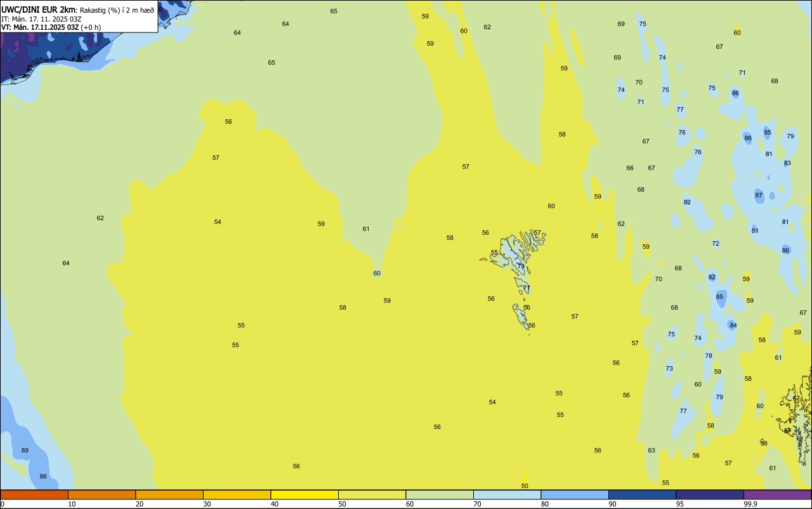812x509 pixels.
Task: Click the humidity value '84' on the map
Action: click(x=733, y=326)
